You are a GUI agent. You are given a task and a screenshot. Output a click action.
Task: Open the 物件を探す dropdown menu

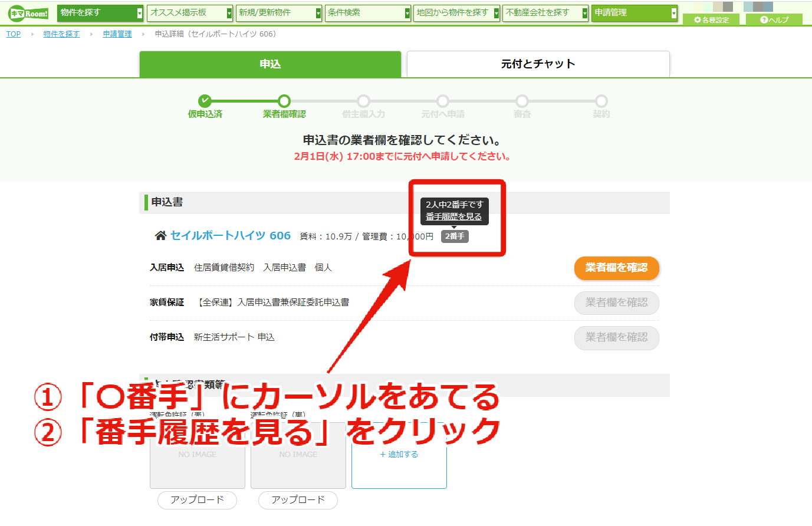click(x=100, y=13)
